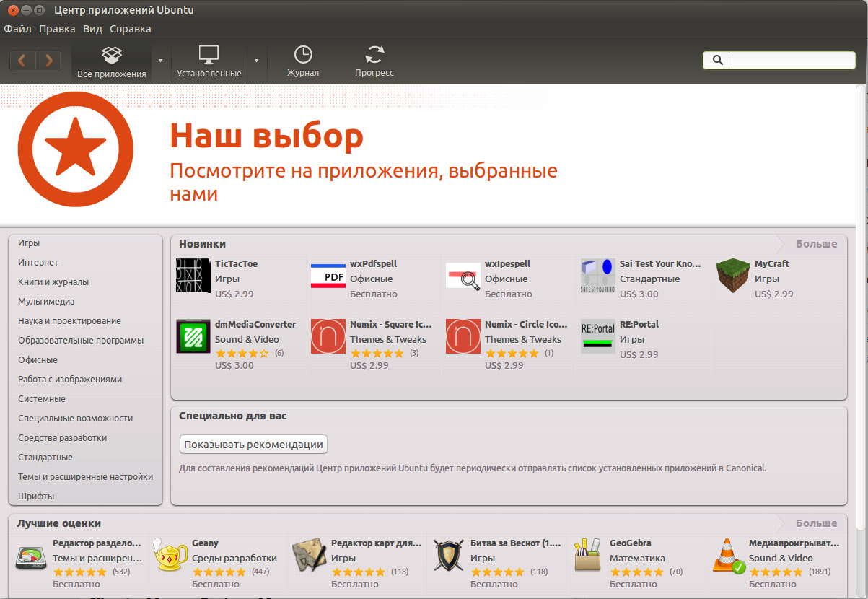The width and height of the screenshot is (868, 599).
Task: Open the wxIpespell app icon
Action: tap(463, 276)
